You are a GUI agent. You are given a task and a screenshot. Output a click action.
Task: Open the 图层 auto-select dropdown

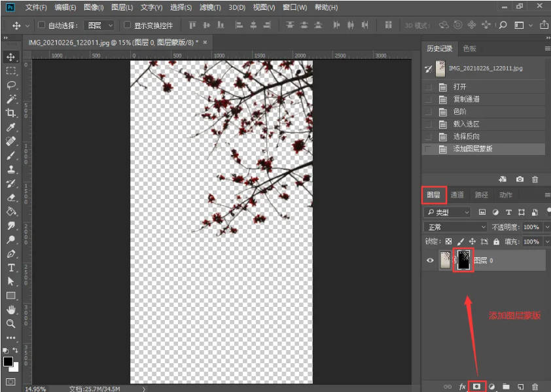pyautogui.click(x=99, y=26)
